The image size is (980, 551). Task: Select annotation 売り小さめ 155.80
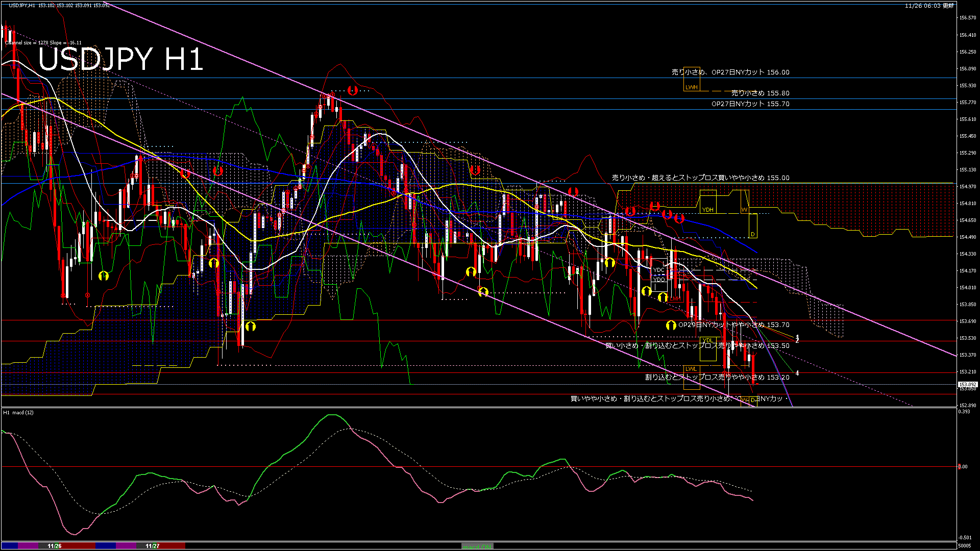click(761, 93)
